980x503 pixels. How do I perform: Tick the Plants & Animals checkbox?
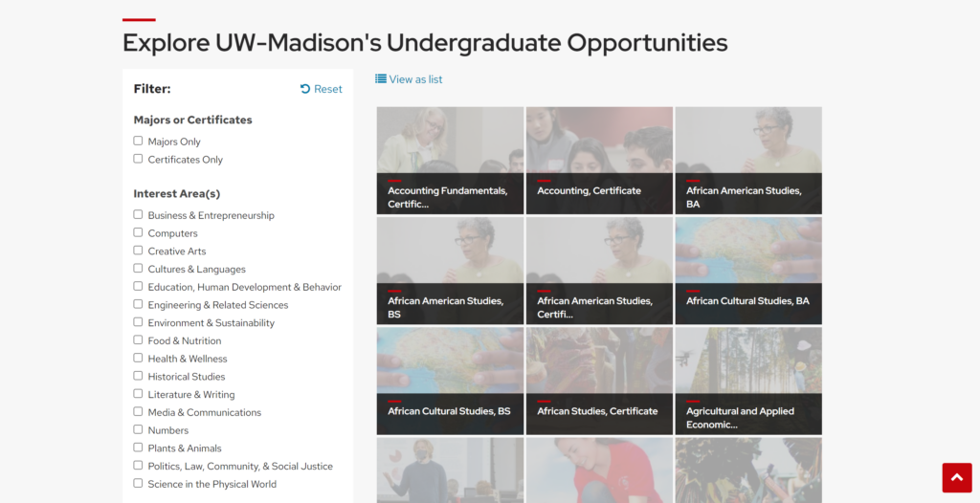(x=138, y=448)
